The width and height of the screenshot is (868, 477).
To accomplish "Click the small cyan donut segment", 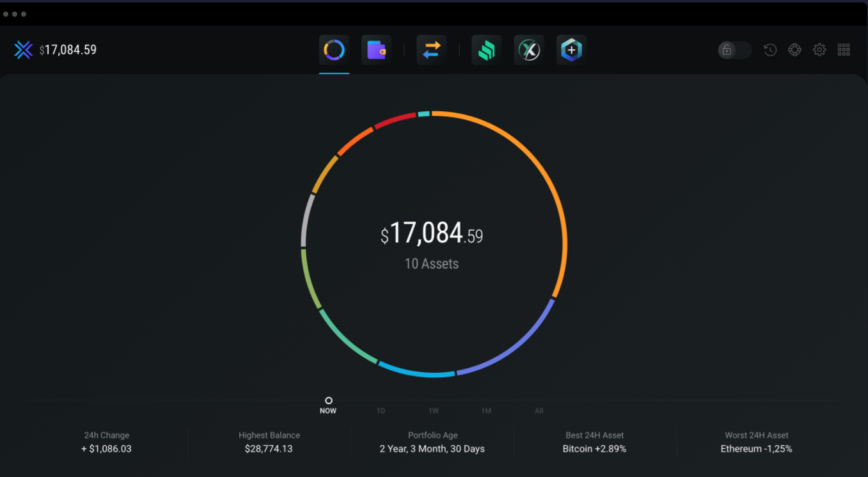I will pyautogui.click(x=423, y=114).
